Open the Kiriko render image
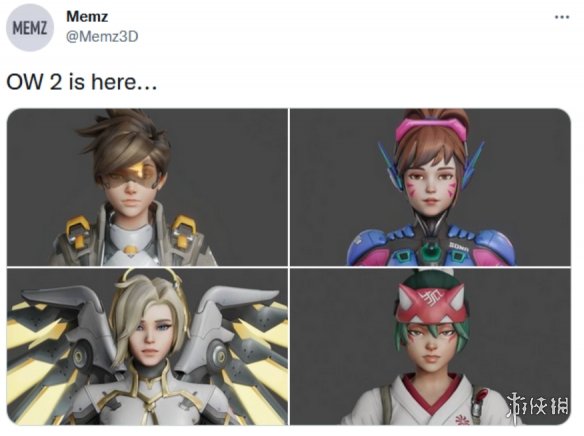The image size is (584, 436). coord(430,346)
